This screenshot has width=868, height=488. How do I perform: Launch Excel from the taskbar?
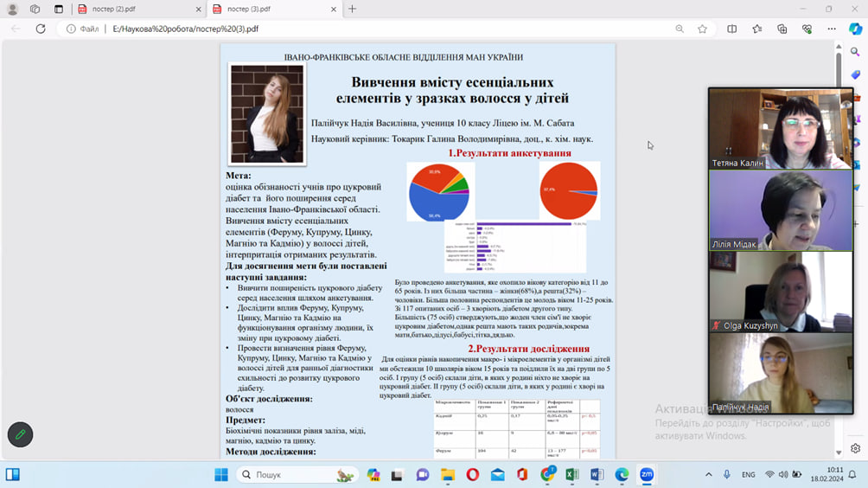pos(571,474)
